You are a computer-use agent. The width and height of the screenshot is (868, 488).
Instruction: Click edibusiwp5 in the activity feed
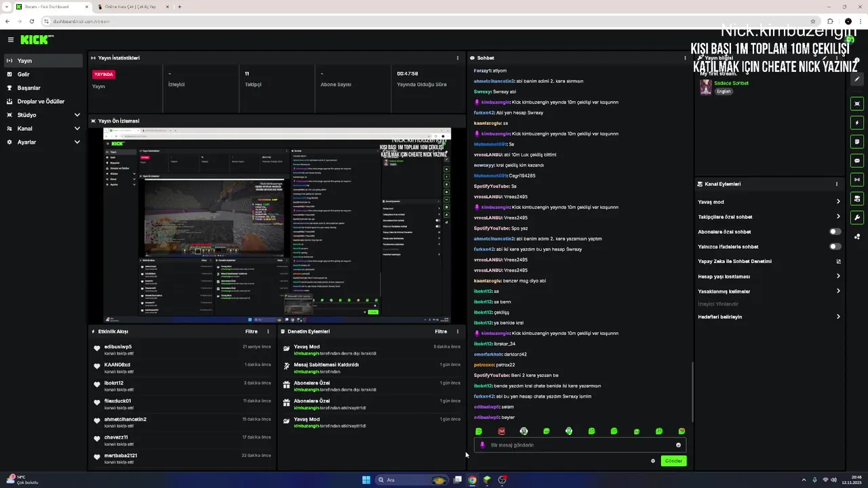(118, 347)
